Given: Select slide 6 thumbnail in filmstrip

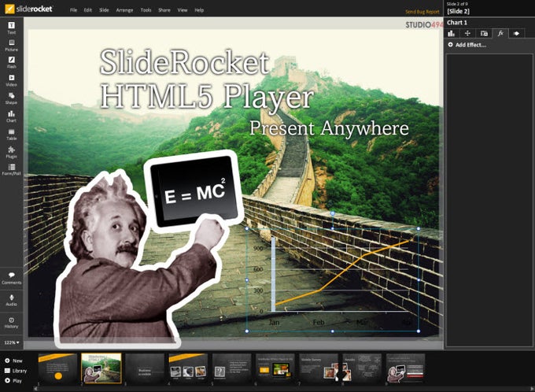Looking at the screenshot, I should [275, 369].
